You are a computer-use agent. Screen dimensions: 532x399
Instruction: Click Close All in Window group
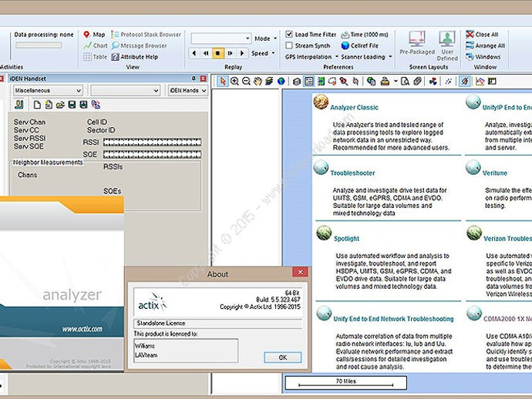(x=482, y=34)
